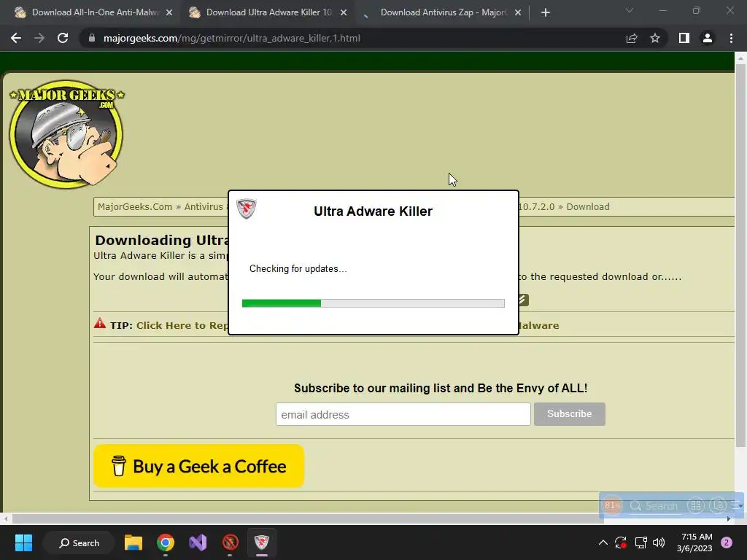
Task: Click the Subscribe button
Action: (x=569, y=414)
